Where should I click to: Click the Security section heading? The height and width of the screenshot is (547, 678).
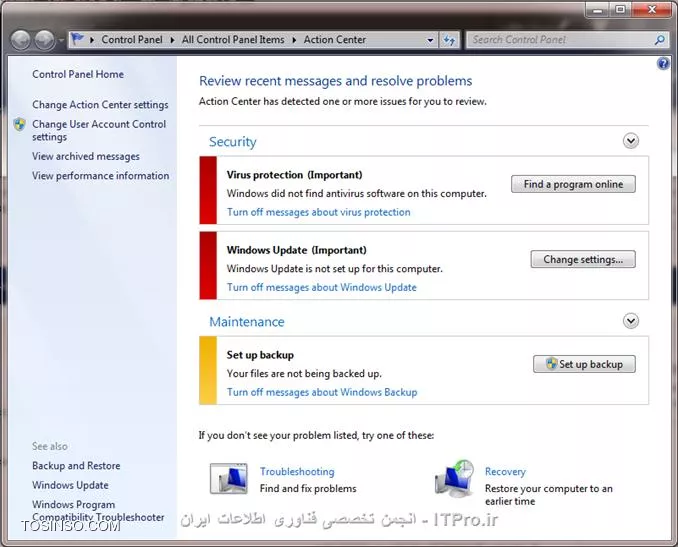coord(233,142)
